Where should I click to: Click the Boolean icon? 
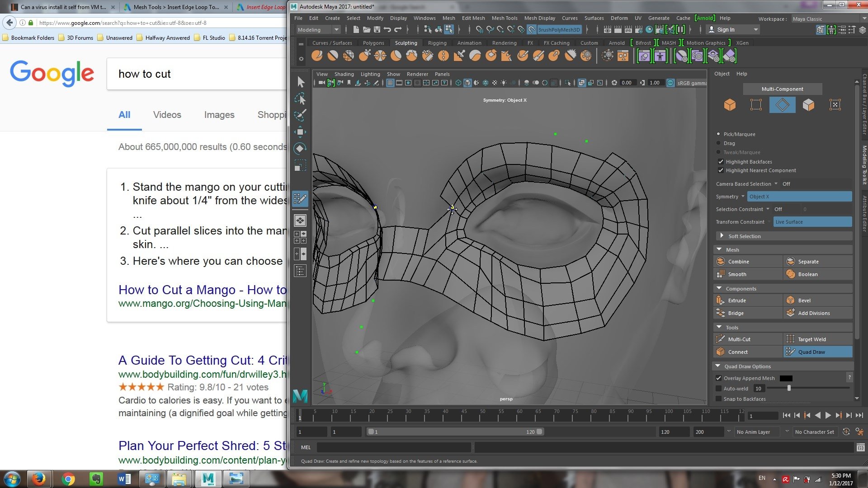point(790,274)
